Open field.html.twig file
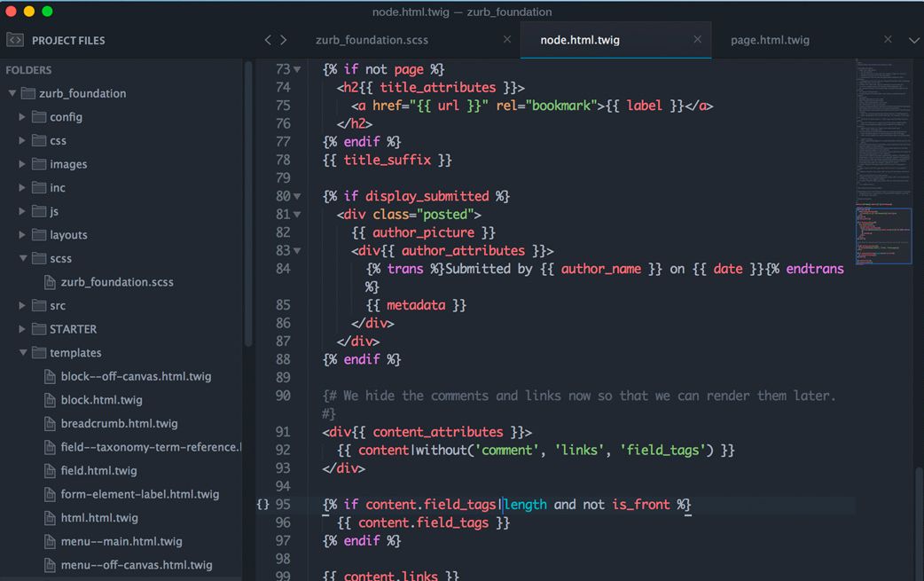This screenshot has width=924, height=581. (x=98, y=470)
